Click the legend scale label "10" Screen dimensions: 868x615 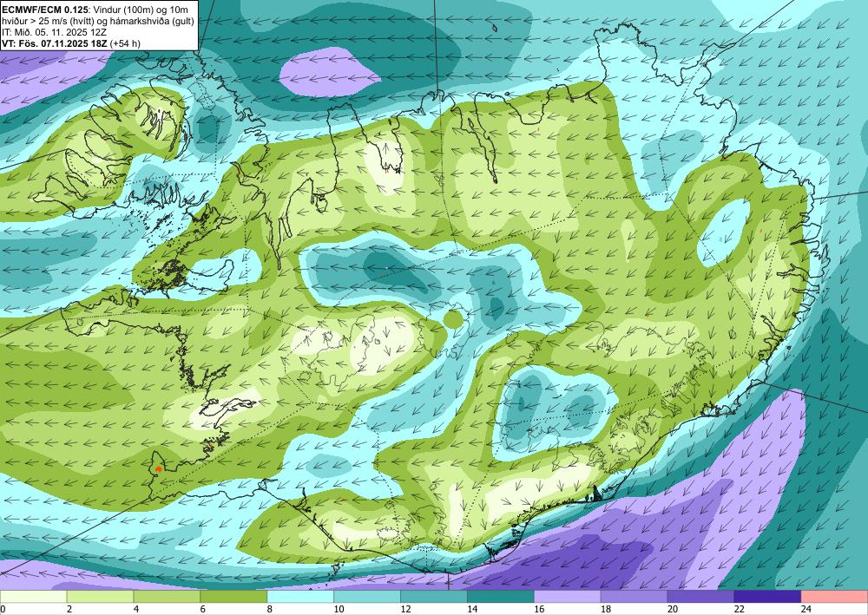(339, 609)
